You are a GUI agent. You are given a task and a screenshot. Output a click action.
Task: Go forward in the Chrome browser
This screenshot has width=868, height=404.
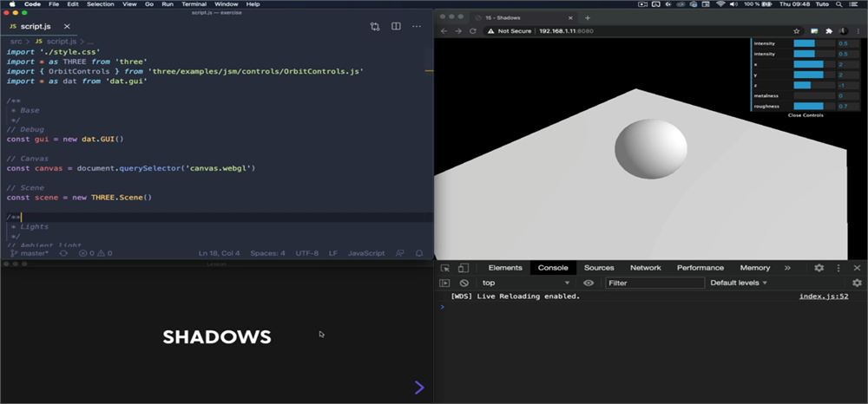tap(458, 31)
